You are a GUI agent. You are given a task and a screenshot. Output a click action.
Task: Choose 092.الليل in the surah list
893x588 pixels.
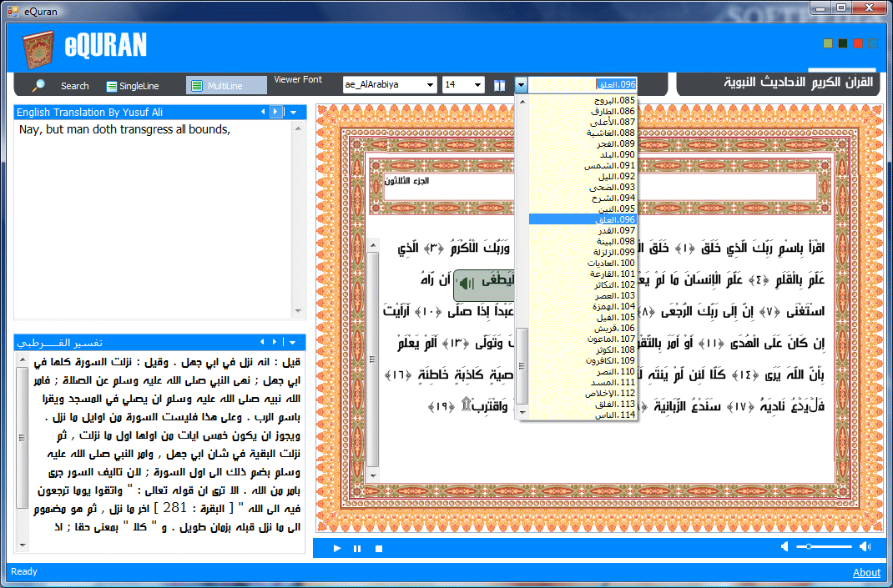click(583, 176)
